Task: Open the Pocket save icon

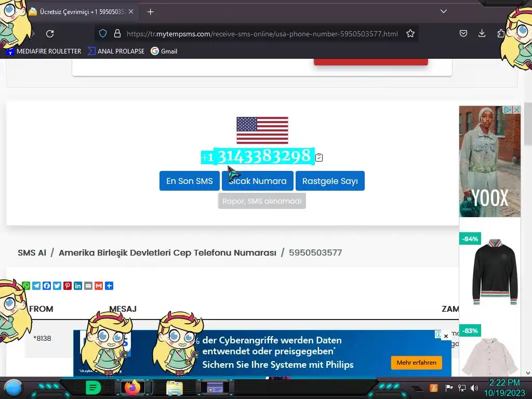Action: 463,33
